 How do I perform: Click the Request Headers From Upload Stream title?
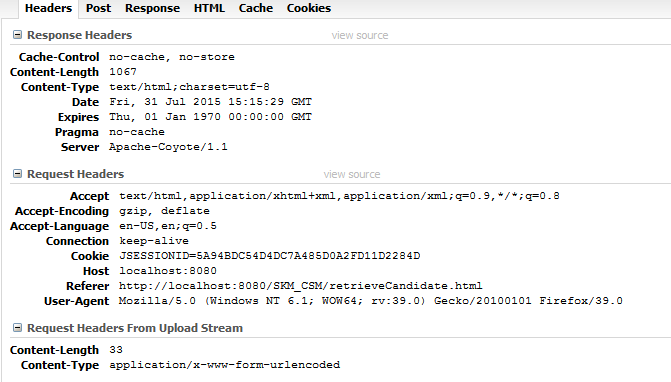tap(135, 328)
